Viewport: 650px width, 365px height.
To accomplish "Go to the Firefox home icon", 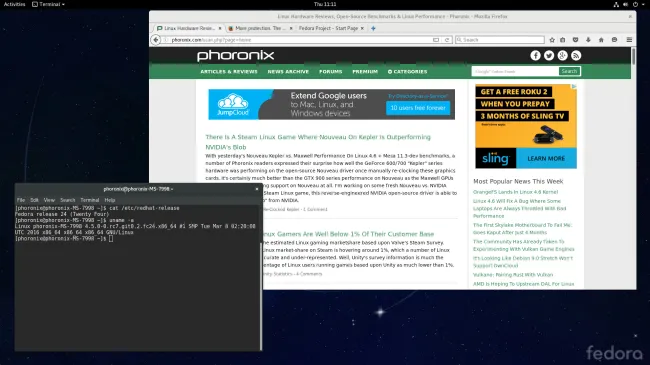I will coord(601,40).
